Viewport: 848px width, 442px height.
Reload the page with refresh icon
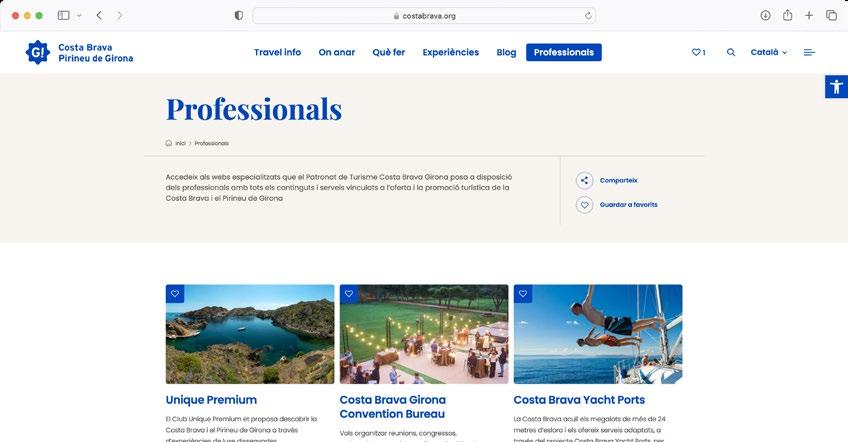(588, 16)
